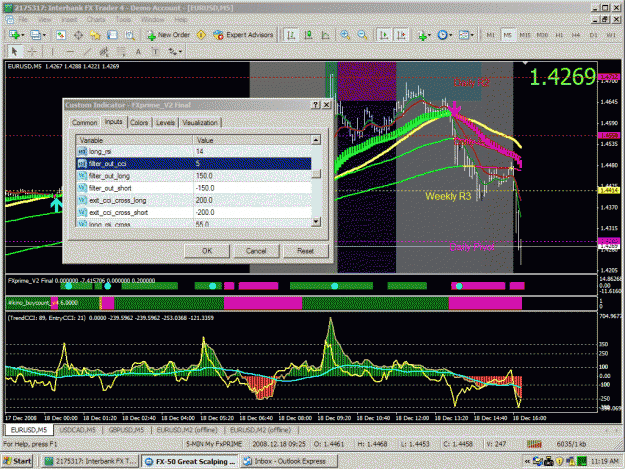
Task: Select the M15 timeframe
Action: point(525,35)
